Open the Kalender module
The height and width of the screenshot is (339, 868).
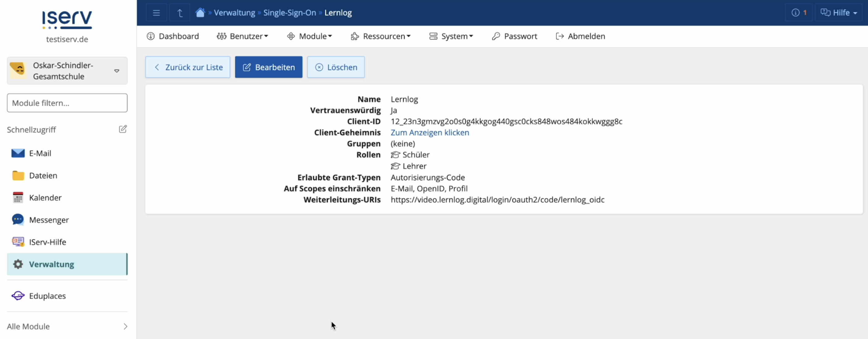point(45,198)
